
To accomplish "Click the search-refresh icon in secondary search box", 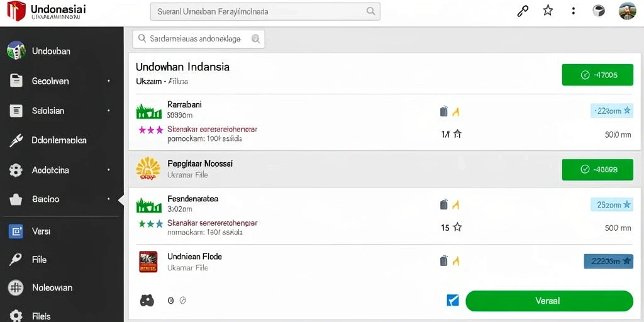I will 255,39.
